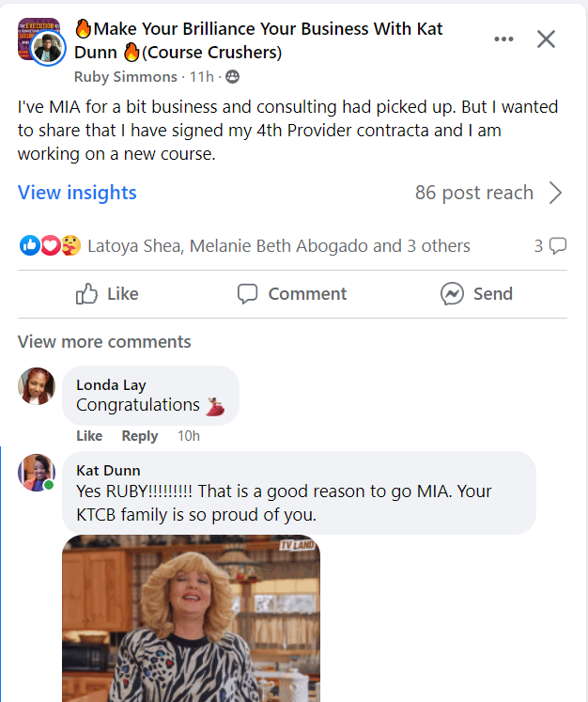Click the reaction emojis cluster

pos(49,246)
